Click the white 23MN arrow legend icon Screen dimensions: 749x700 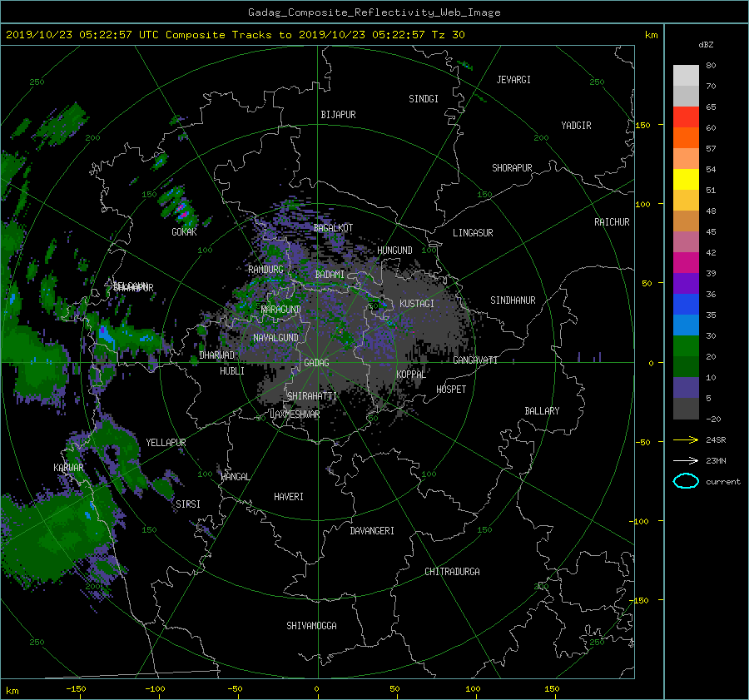tap(686, 460)
